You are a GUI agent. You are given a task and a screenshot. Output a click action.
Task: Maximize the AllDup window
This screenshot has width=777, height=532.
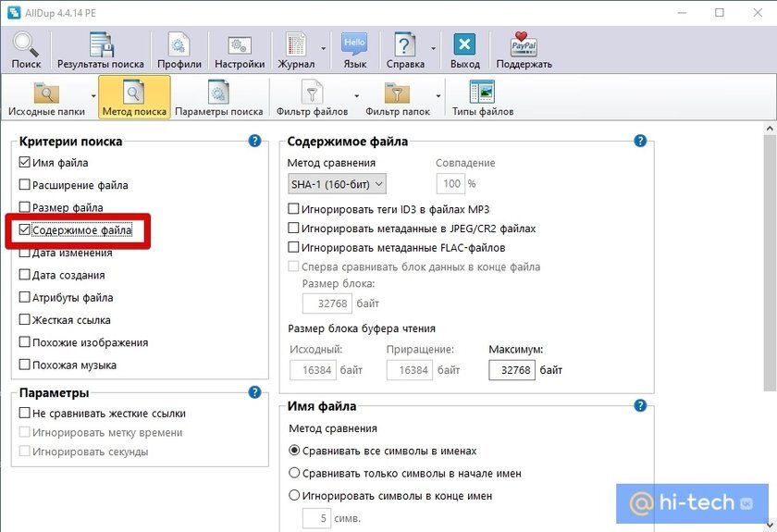720,13
